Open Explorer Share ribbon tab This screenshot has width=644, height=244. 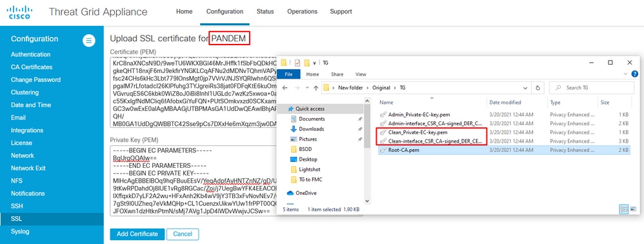(x=337, y=74)
